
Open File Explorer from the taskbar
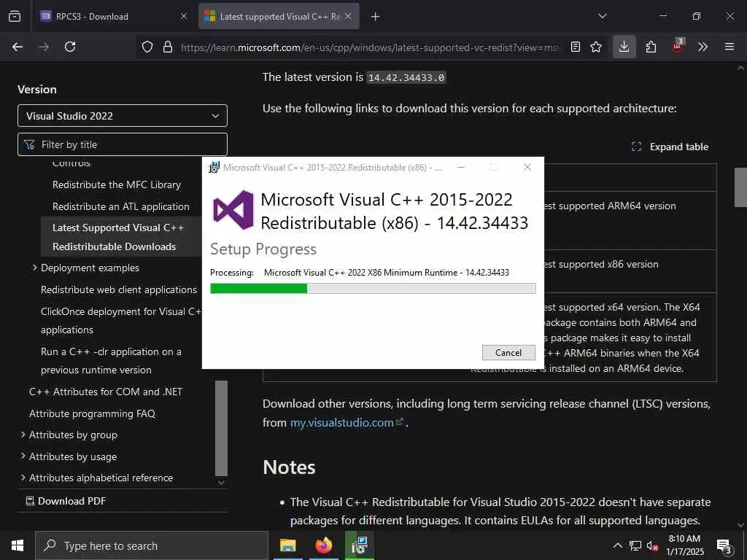click(x=287, y=545)
